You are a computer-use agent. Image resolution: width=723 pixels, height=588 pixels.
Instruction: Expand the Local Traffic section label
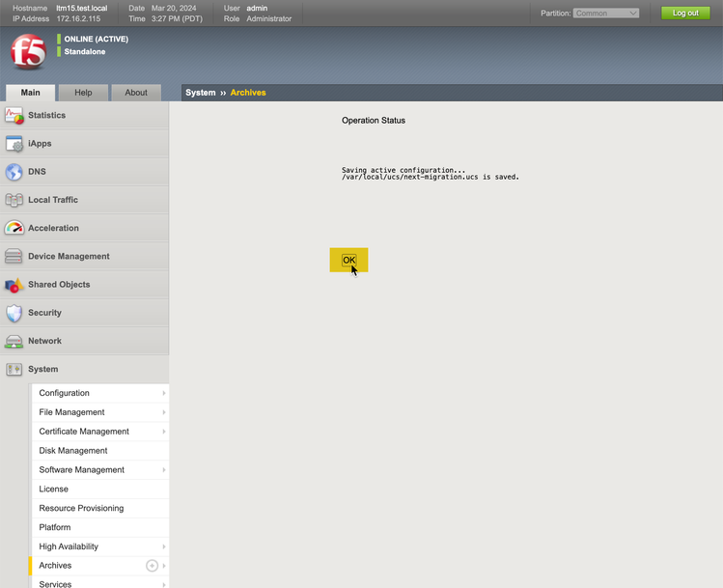tap(53, 200)
